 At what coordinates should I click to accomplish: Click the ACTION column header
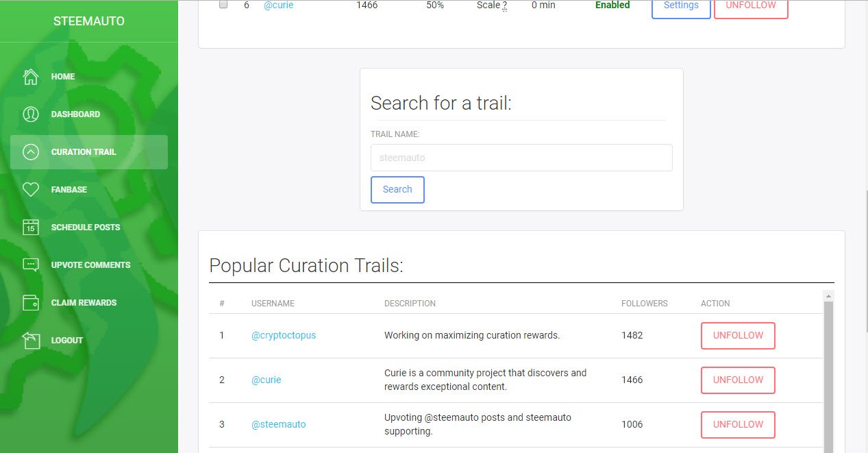(x=715, y=304)
